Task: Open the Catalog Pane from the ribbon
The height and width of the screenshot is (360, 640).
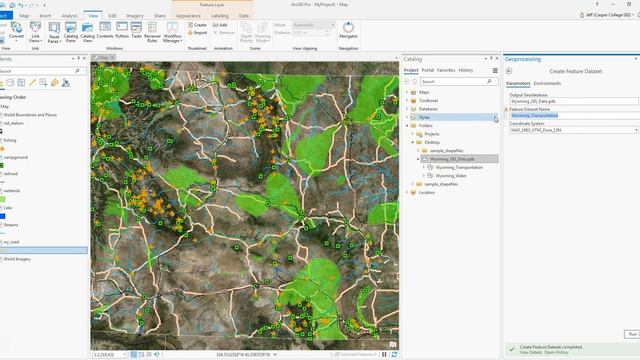Action: (x=71, y=32)
